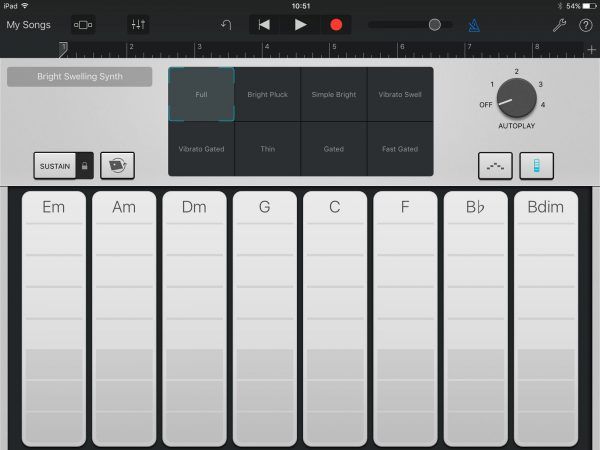Select the Vibrato Gated preset
Image resolution: width=600 pixels, height=450 pixels.
(x=201, y=149)
